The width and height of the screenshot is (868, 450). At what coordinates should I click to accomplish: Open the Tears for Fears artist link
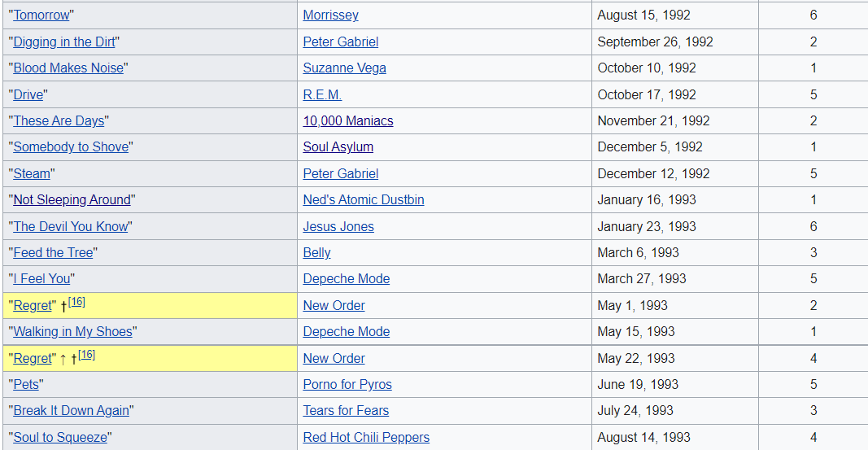point(346,410)
